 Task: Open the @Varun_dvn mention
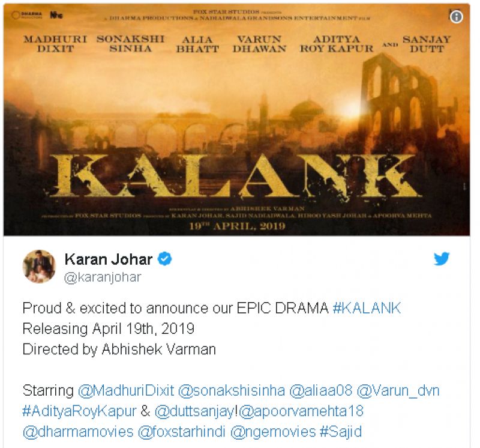tap(398, 391)
